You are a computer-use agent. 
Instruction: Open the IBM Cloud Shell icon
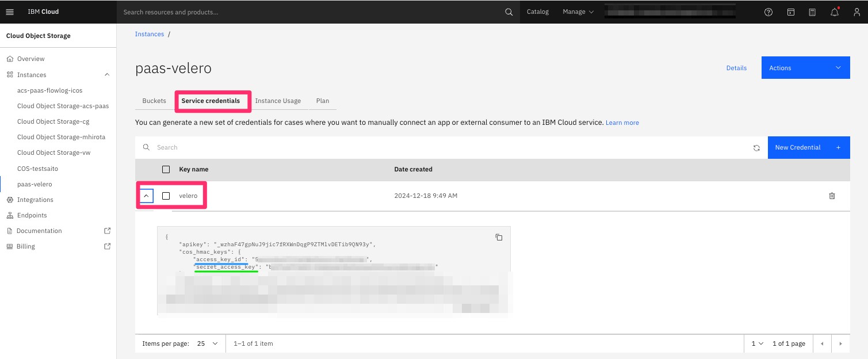click(x=791, y=12)
